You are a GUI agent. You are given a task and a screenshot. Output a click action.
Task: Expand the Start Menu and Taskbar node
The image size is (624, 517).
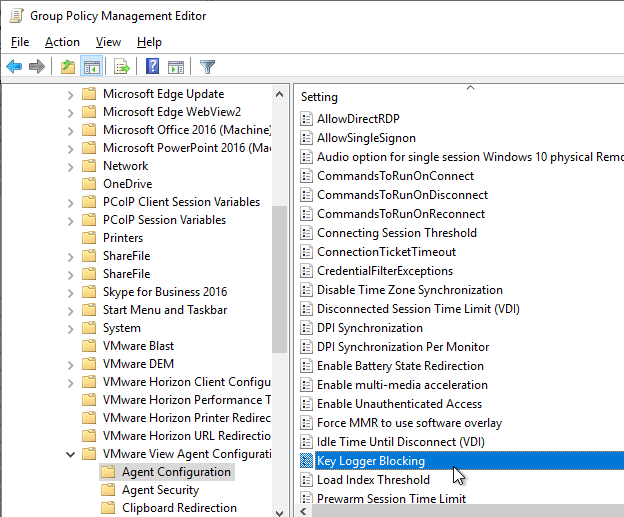pyautogui.click(x=70, y=311)
